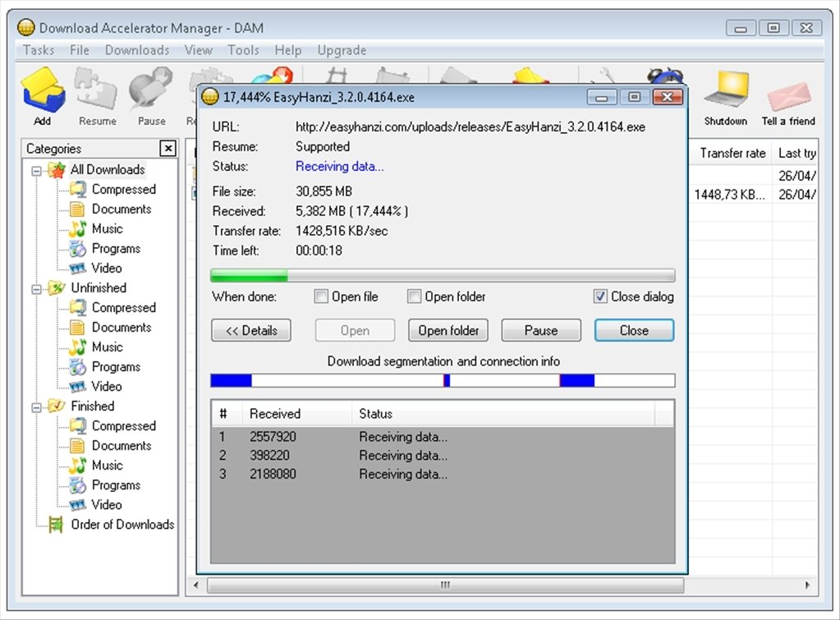840x620 pixels.
Task: Open the Help menu
Action: tap(288, 50)
